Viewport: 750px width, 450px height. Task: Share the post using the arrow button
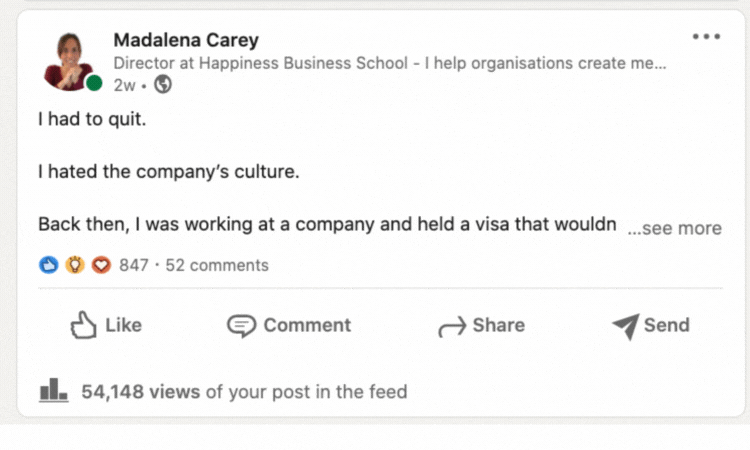pos(481,325)
